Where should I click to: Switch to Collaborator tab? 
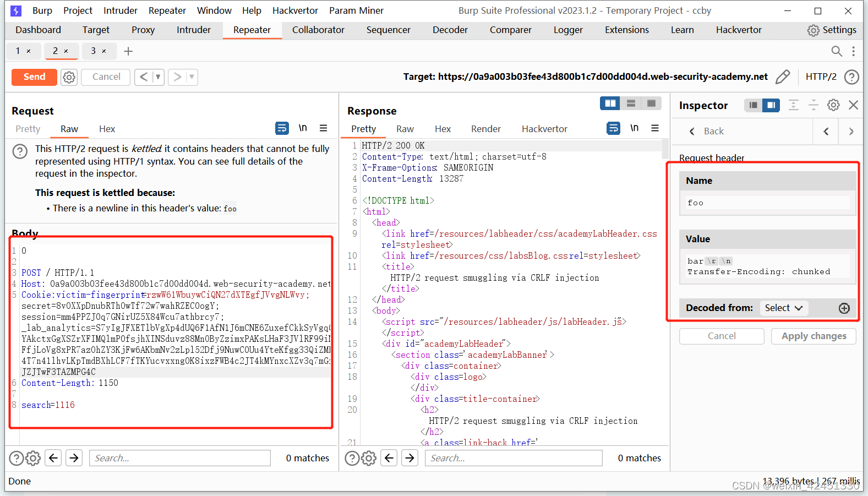point(318,30)
